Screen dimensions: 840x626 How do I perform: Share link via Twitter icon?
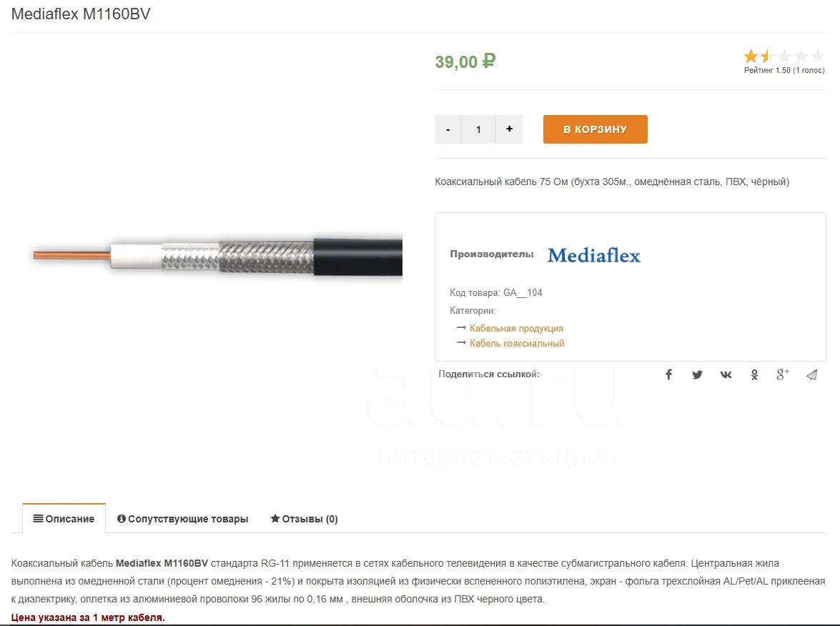pyautogui.click(x=697, y=374)
